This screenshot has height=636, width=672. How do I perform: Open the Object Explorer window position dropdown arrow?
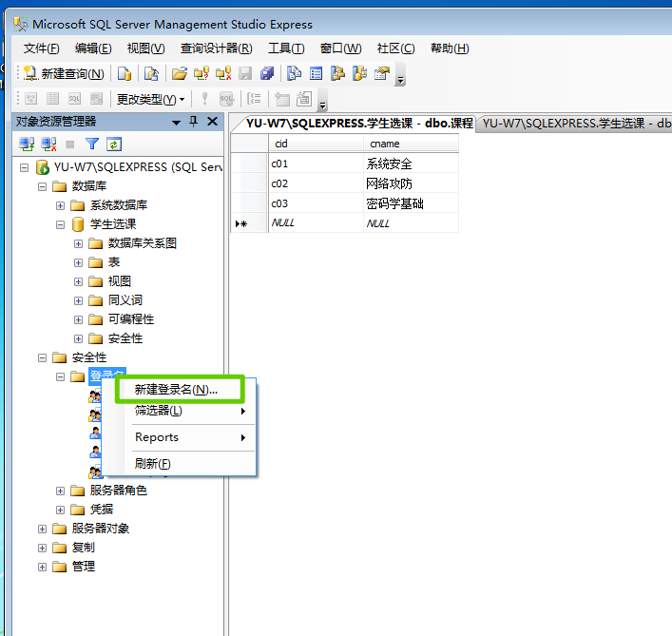click(x=176, y=123)
